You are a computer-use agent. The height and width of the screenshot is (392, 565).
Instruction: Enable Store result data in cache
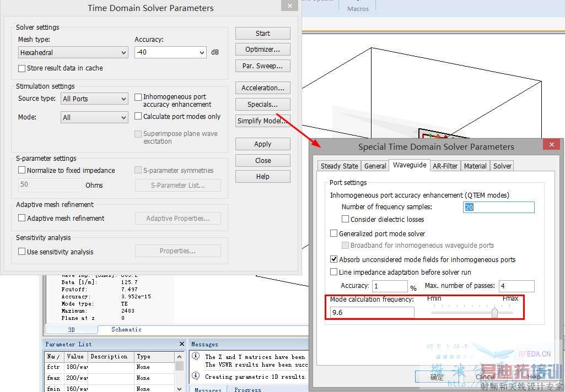pyautogui.click(x=22, y=68)
